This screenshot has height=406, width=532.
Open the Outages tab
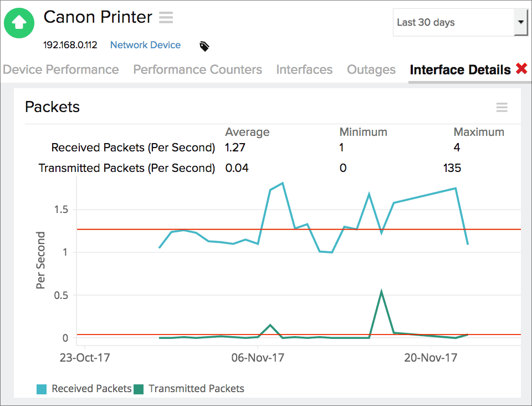pyautogui.click(x=371, y=69)
